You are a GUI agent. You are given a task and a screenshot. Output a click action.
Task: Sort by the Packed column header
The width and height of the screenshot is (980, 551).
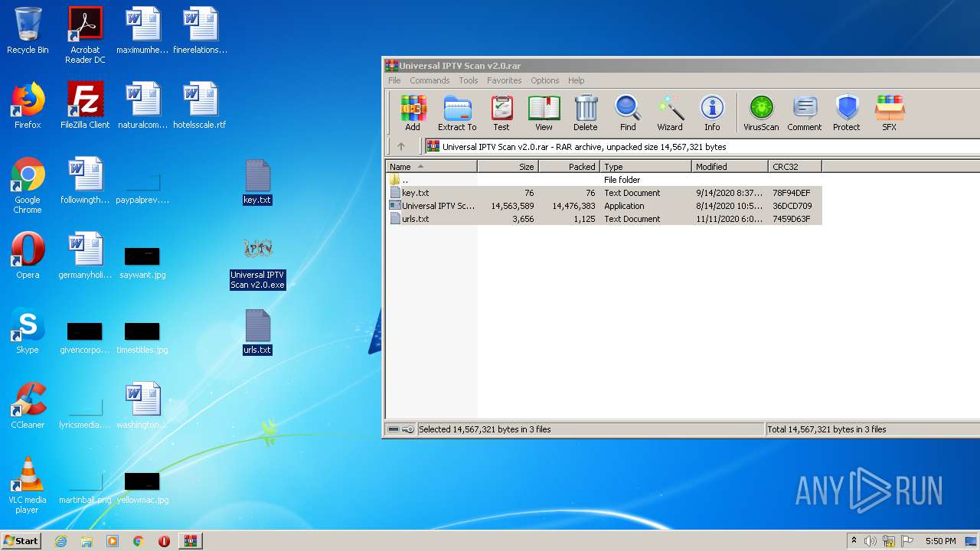click(x=570, y=166)
